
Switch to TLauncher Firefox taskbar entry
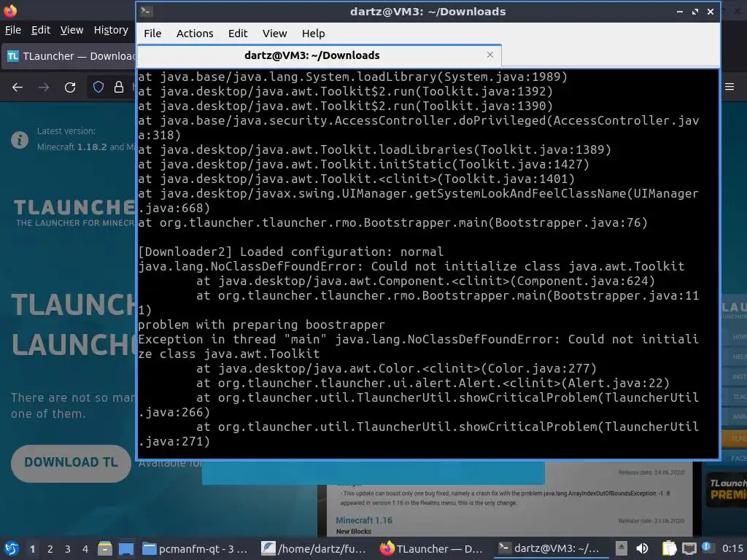433,549
